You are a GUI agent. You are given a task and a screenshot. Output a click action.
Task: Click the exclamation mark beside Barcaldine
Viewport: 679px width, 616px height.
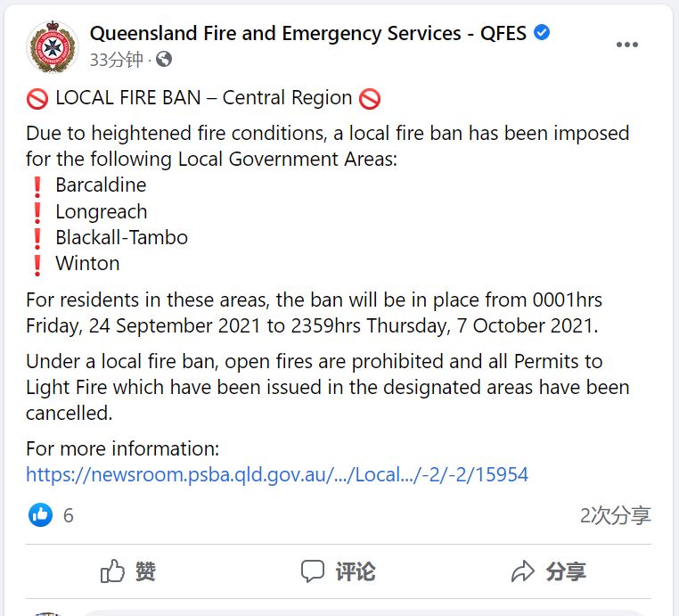pyautogui.click(x=37, y=186)
